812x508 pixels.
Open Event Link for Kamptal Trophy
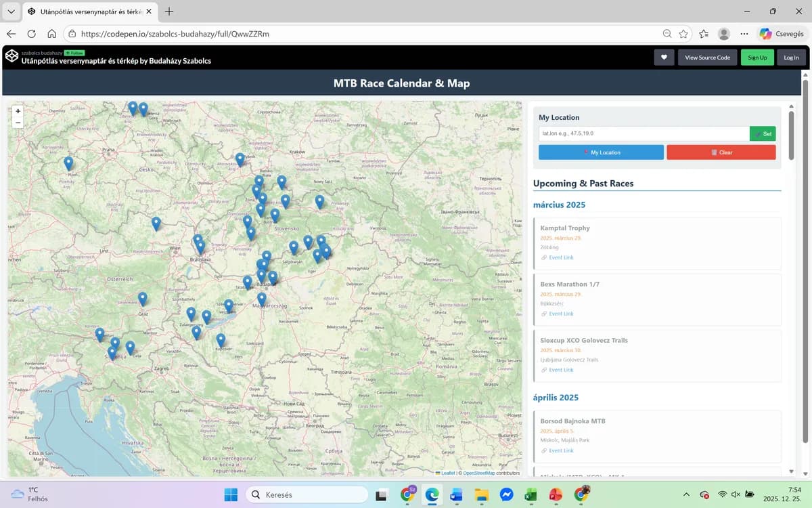[561, 257]
